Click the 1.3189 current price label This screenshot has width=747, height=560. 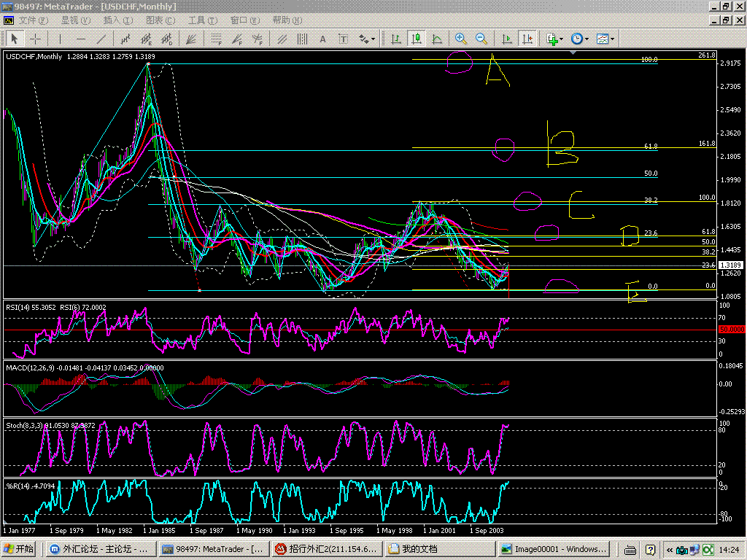pos(730,265)
